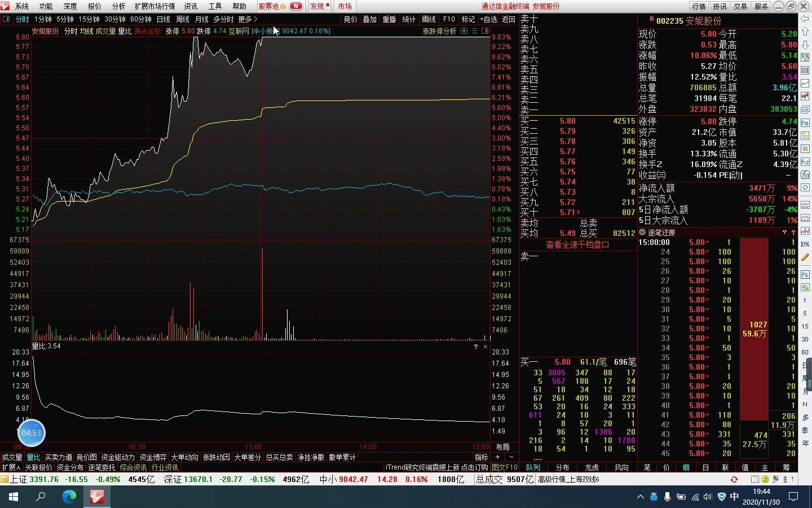The width and height of the screenshot is (812, 508).
Task: Toggle the 重播 replay option
Action: click(x=390, y=19)
